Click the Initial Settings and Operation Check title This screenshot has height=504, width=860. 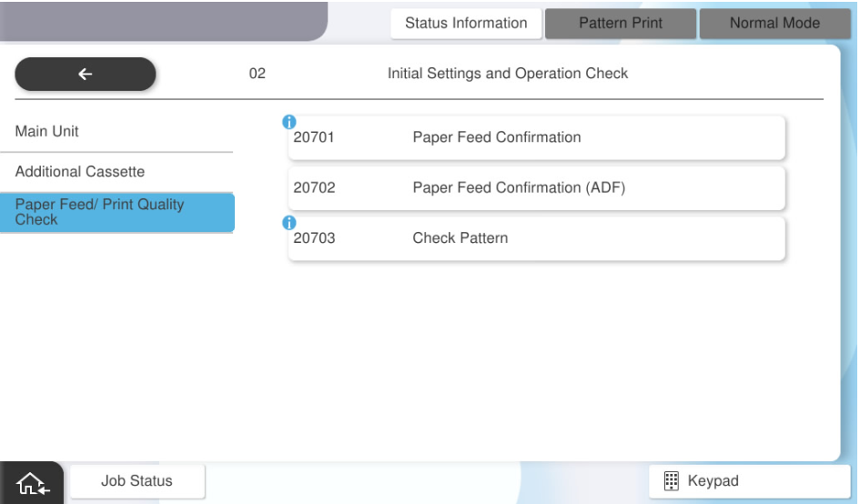pyautogui.click(x=508, y=74)
